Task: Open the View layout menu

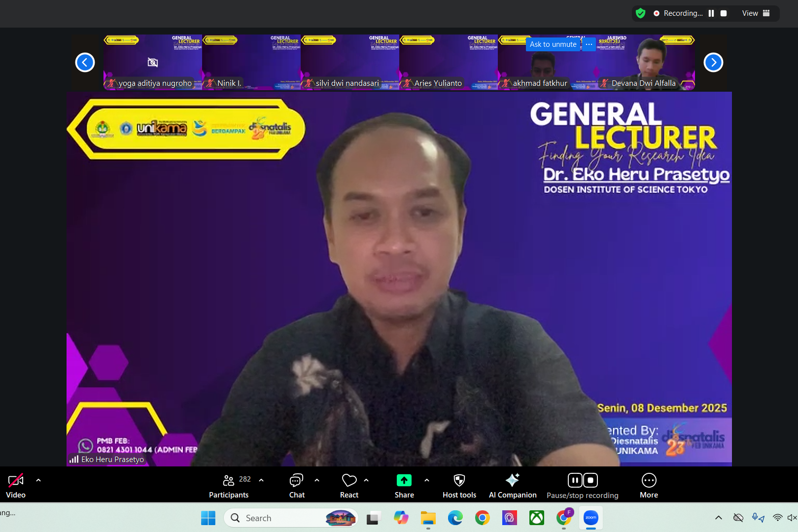Action: (x=756, y=13)
